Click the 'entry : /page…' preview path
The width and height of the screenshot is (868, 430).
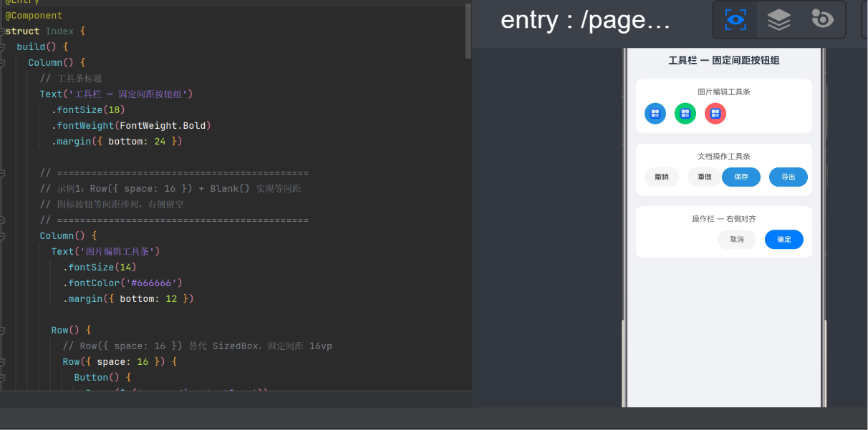coord(586,20)
